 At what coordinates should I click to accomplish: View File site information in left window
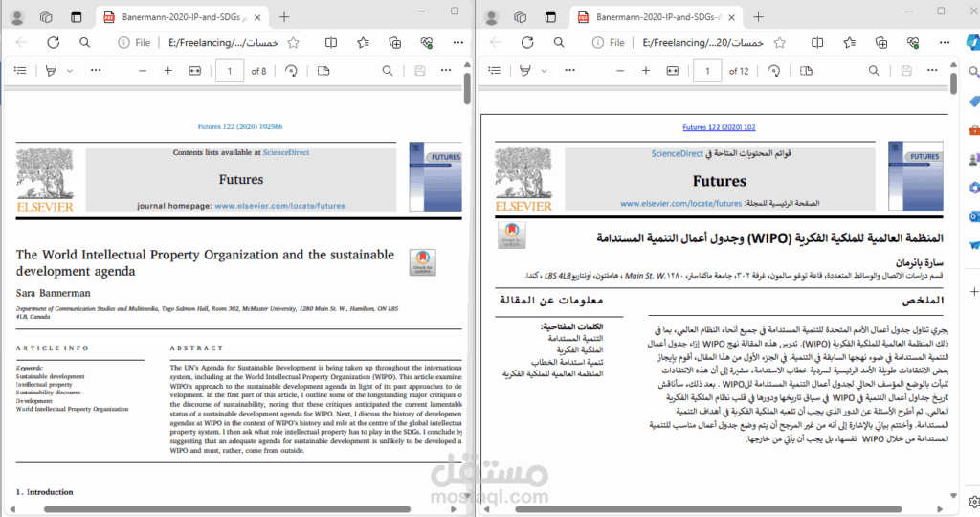click(x=134, y=42)
